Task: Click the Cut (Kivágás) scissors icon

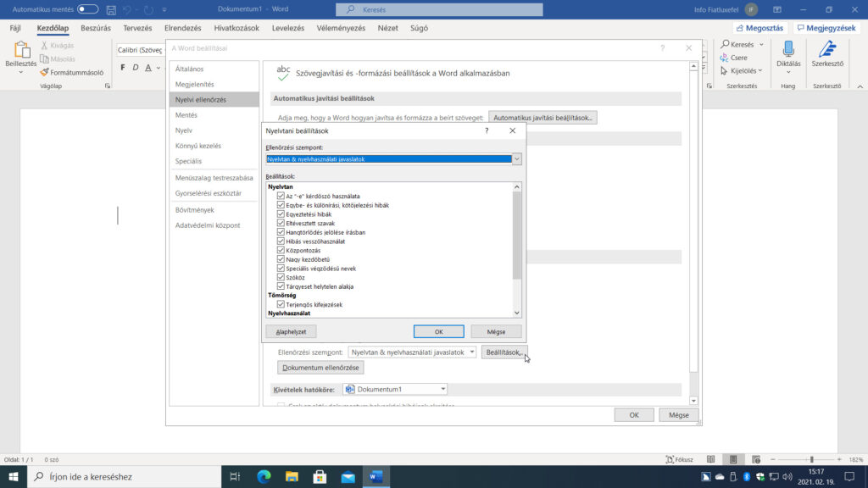Action: coord(44,46)
